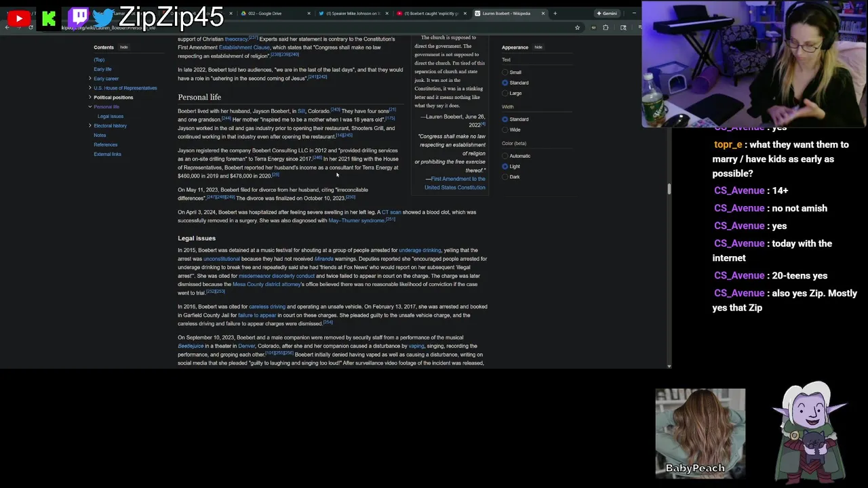This screenshot has width=868, height=488.
Task: Open the Establishment Clause link
Action: click(244, 47)
